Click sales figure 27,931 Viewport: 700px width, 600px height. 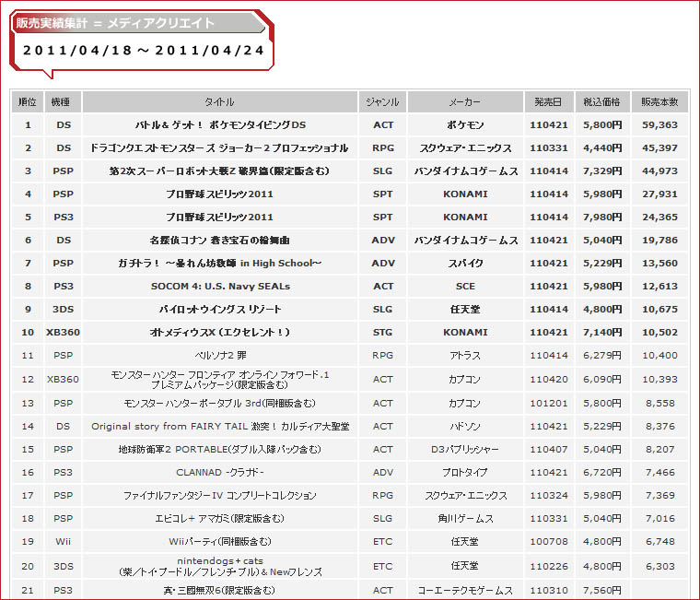(x=659, y=194)
